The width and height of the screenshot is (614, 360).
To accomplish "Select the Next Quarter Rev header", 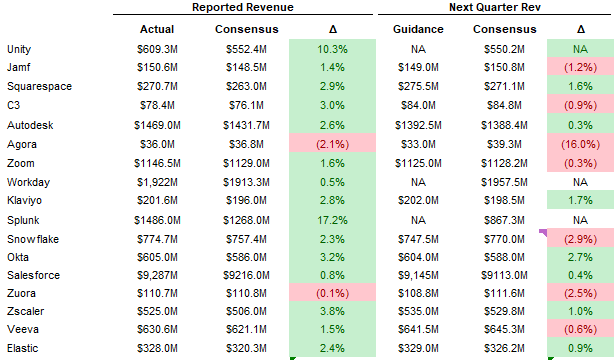I will point(495,7).
